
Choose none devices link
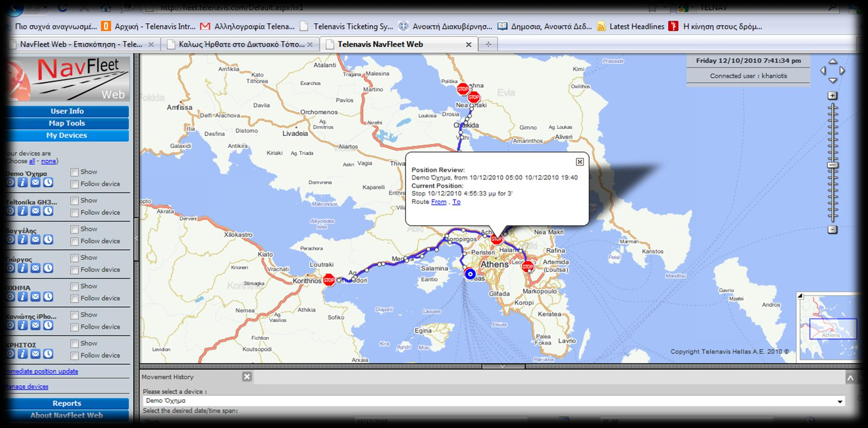point(48,161)
